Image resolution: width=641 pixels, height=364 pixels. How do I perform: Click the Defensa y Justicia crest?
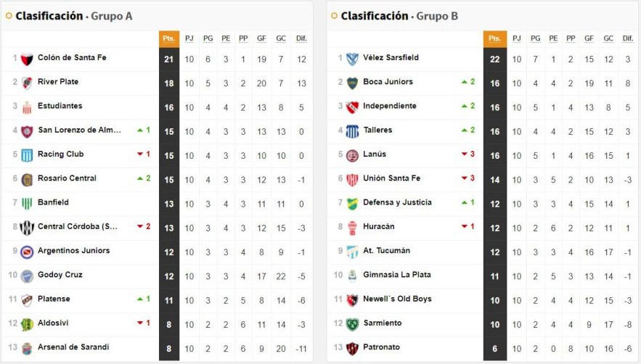pos(352,203)
